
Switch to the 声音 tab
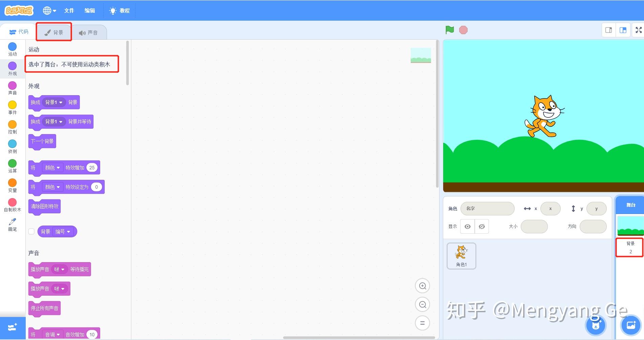click(x=89, y=33)
